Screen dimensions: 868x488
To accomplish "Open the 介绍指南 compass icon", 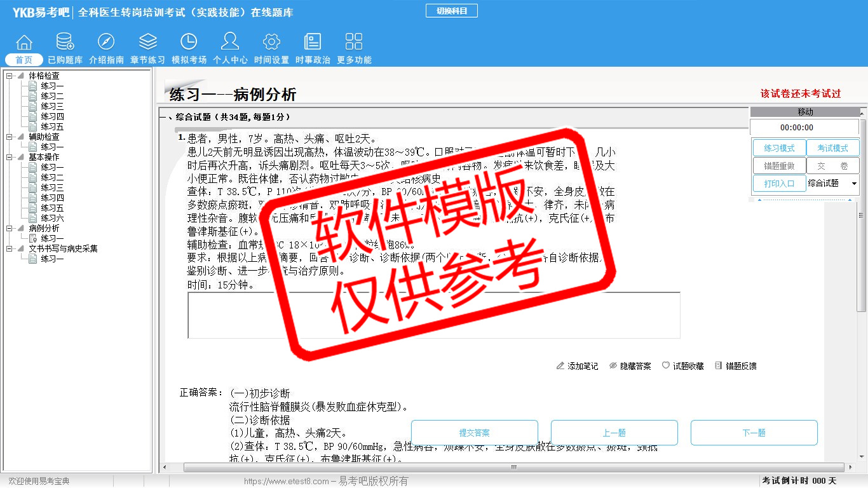I will [x=106, y=43].
